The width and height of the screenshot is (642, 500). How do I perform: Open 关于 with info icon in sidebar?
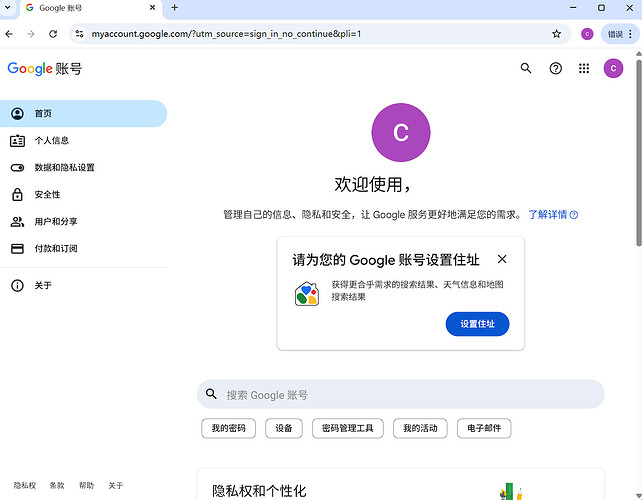[83, 285]
